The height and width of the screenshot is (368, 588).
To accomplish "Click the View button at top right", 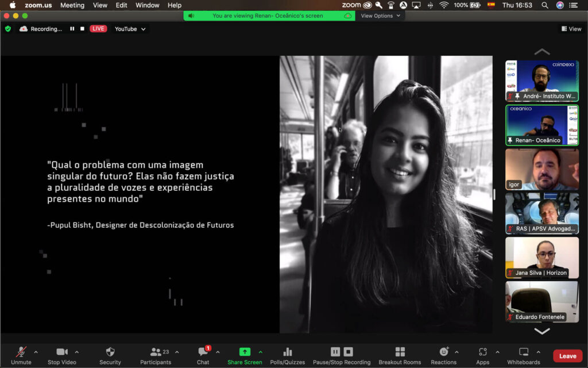I will click(x=571, y=29).
